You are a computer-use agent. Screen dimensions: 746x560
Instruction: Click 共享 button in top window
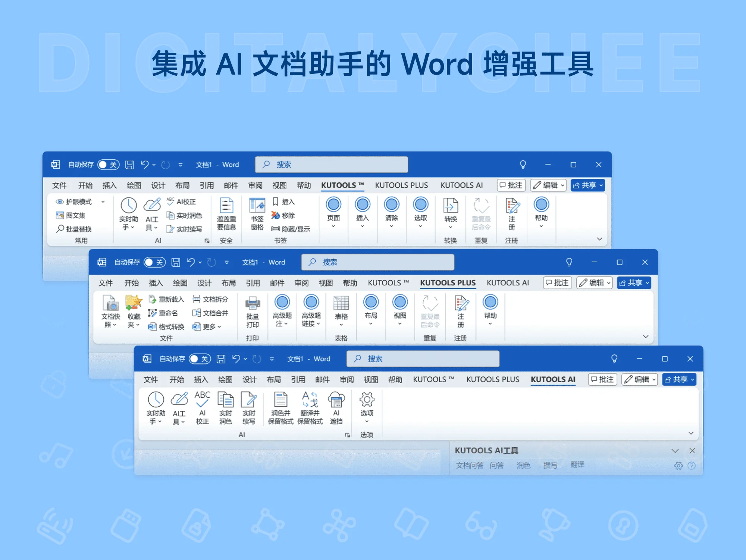click(x=587, y=185)
